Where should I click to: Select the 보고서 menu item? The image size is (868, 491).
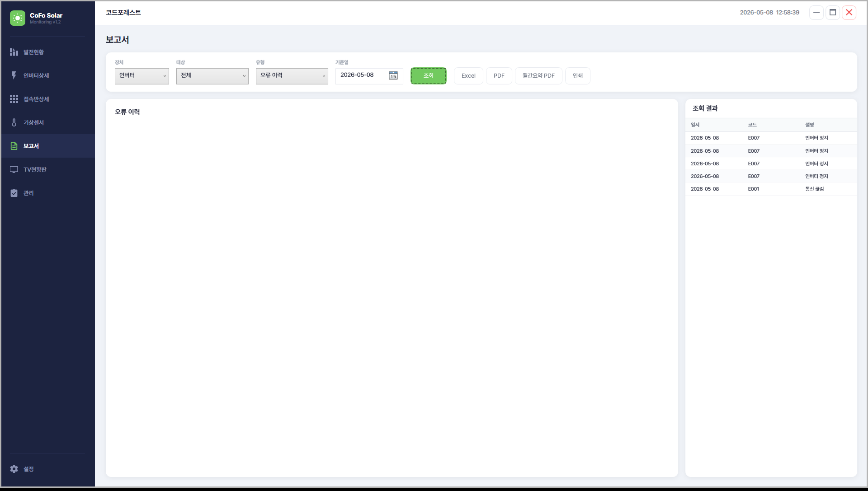[48, 146]
